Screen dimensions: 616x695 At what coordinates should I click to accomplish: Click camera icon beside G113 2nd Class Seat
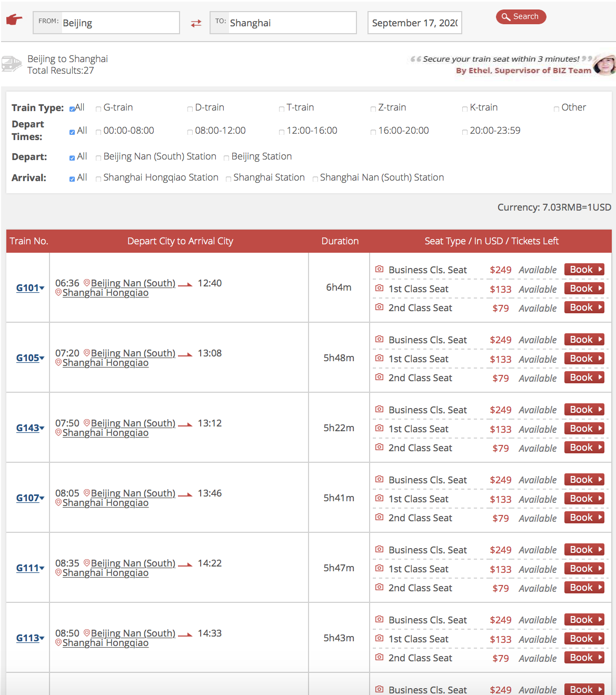coord(379,657)
